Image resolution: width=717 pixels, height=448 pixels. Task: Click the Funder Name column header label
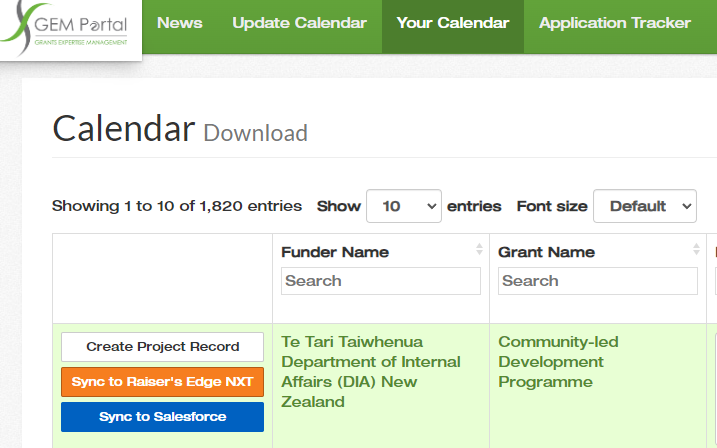tap(335, 252)
